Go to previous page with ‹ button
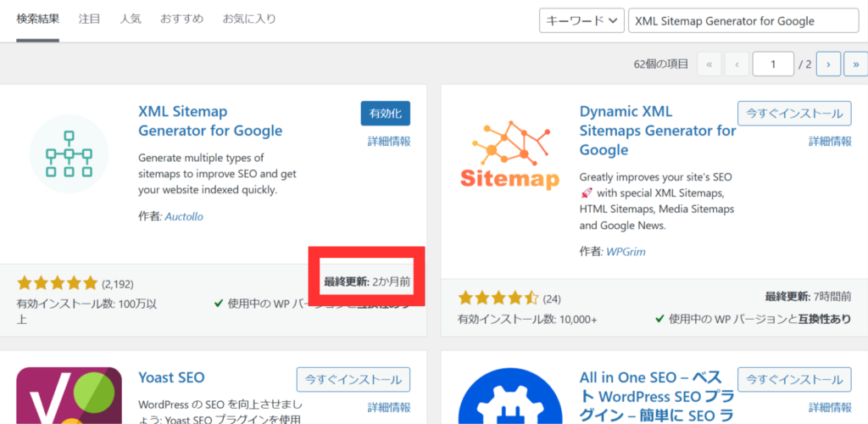 [737, 64]
